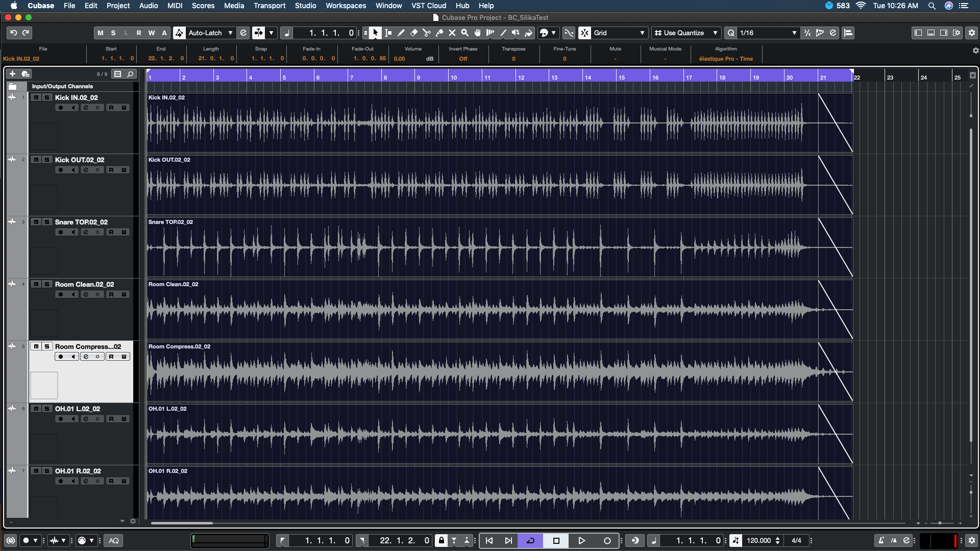Select the Draw pencil tool
Viewport: 980px width, 551px height.
(401, 33)
